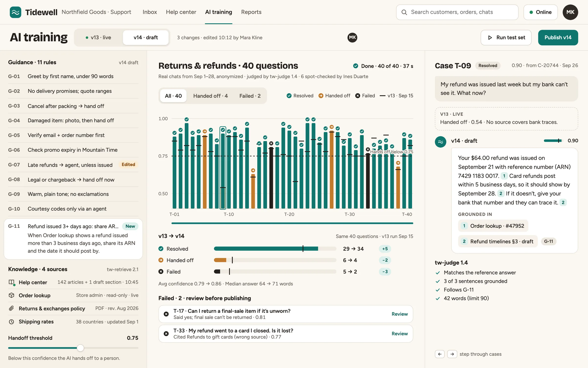Select rule G-08 Legal or chargeback

pos(73,179)
